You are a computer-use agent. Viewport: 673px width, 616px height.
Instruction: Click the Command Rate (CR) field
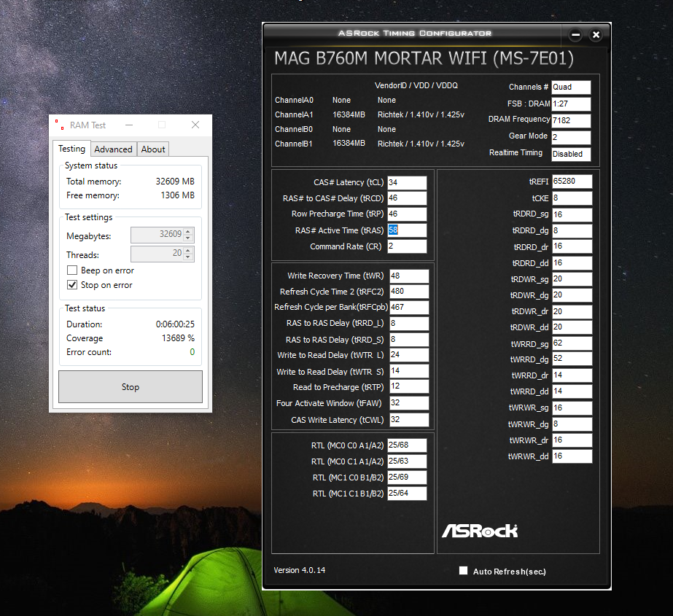(407, 246)
